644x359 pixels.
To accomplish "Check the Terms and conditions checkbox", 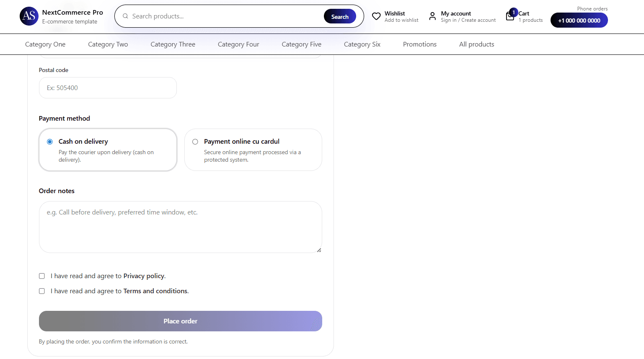I will coord(41,291).
